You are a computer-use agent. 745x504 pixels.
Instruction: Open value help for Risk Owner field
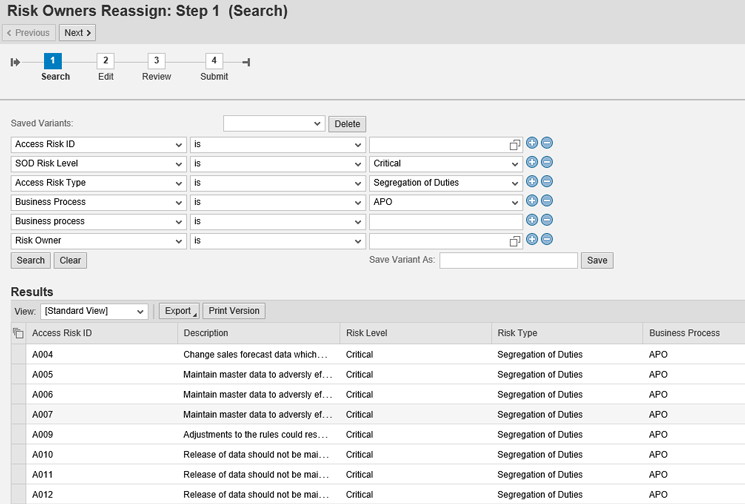[x=514, y=241]
